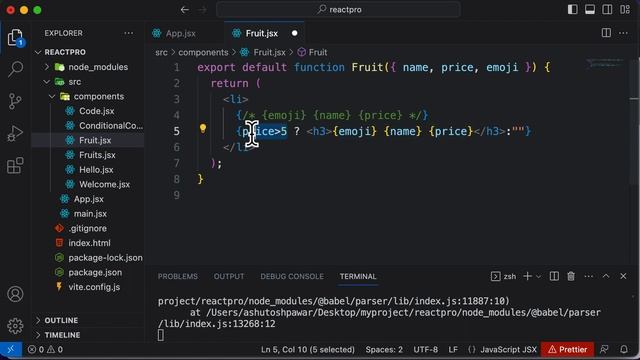Open the Explorer view in activity bar
This screenshot has width=640, height=360.
tap(15, 38)
